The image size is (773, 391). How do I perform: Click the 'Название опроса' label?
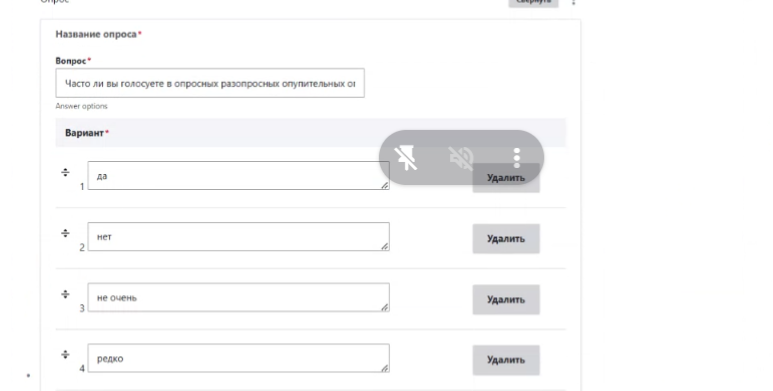click(96, 34)
